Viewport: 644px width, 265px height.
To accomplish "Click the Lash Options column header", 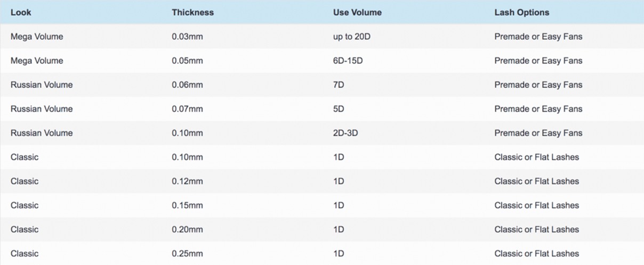I will [x=521, y=12].
